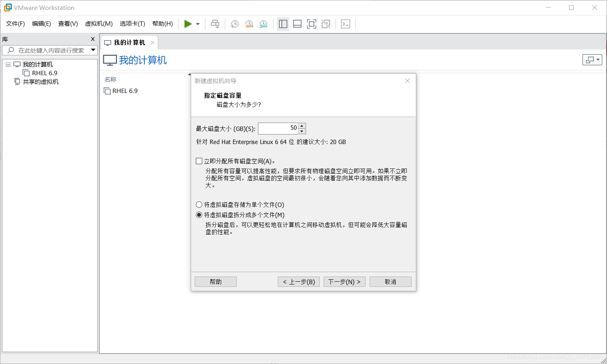Revert to snapshot via orange arrow clock icon
This screenshot has height=364, width=607.
click(249, 24)
